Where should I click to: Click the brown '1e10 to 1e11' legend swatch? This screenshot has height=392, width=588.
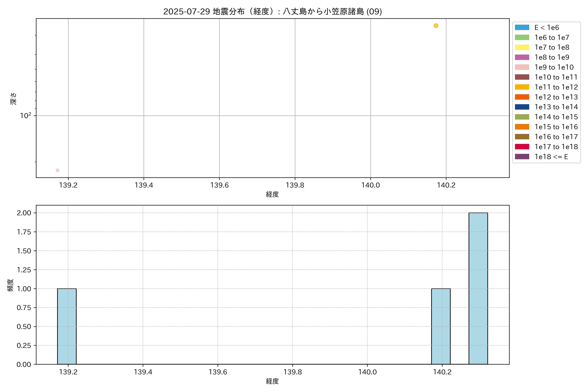click(522, 77)
